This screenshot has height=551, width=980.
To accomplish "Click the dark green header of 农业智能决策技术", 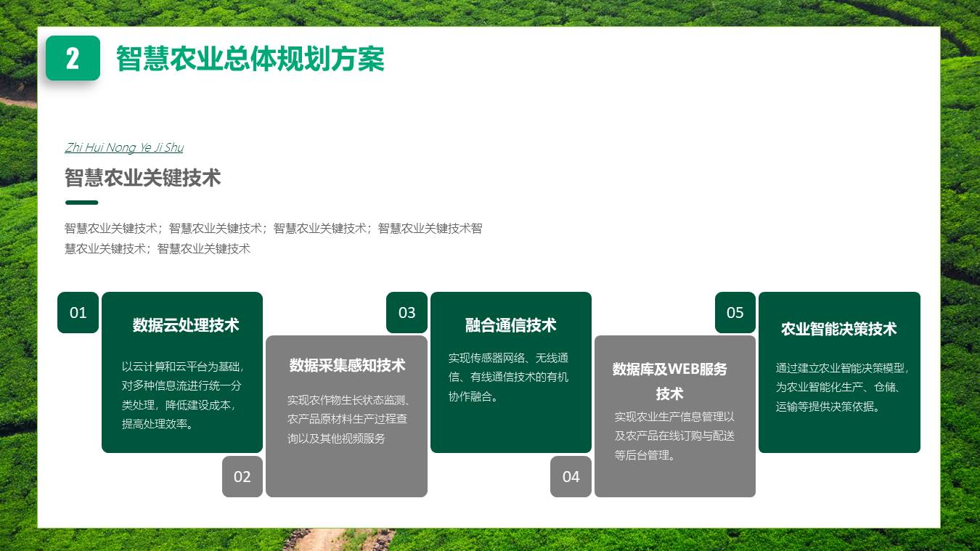I will [839, 329].
